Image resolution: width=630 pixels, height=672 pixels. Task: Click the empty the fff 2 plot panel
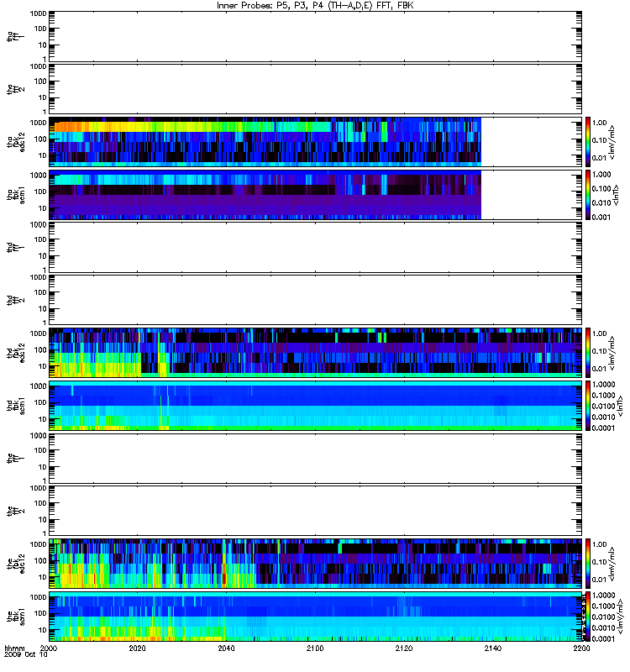pos(316,511)
